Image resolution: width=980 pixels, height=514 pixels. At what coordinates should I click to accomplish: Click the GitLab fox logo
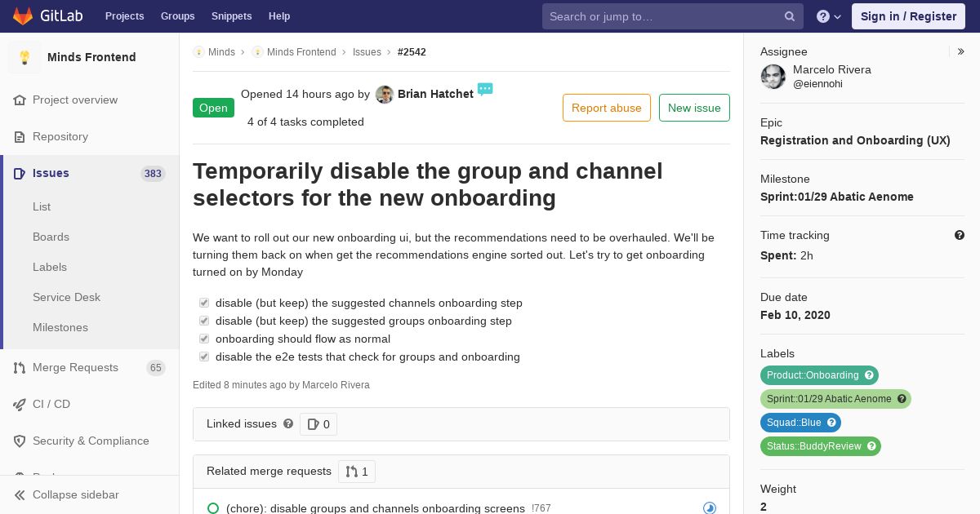point(23,16)
